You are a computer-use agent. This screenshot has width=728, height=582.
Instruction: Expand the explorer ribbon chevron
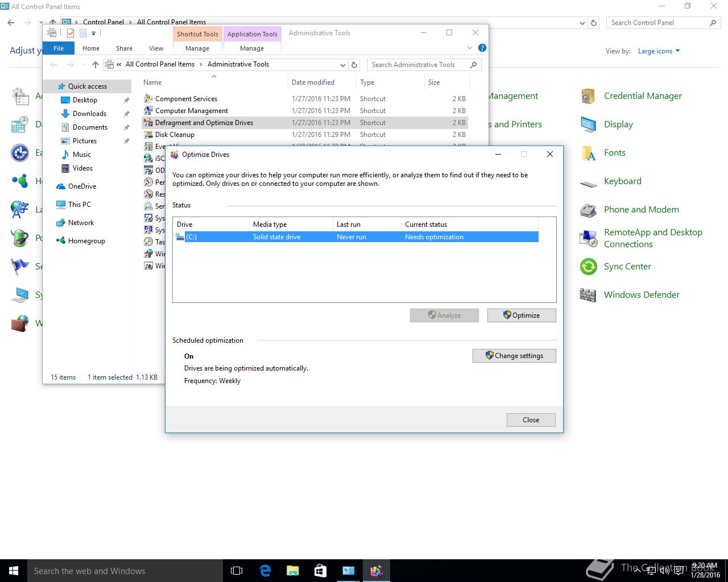coord(470,48)
